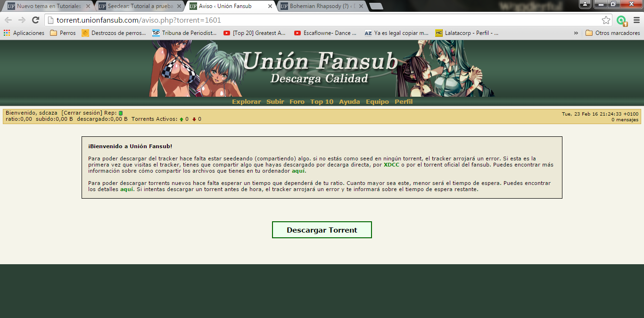Expand the bookmarks overflow chevron
Screen dimensions: 644x318
[576, 33]
